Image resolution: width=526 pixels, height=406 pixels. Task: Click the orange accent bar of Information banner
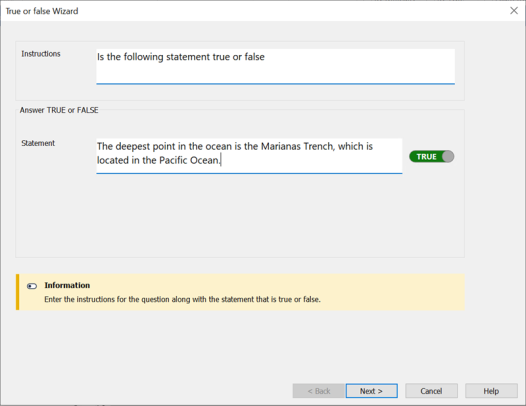pyautogui.click(x=17, y=292)
